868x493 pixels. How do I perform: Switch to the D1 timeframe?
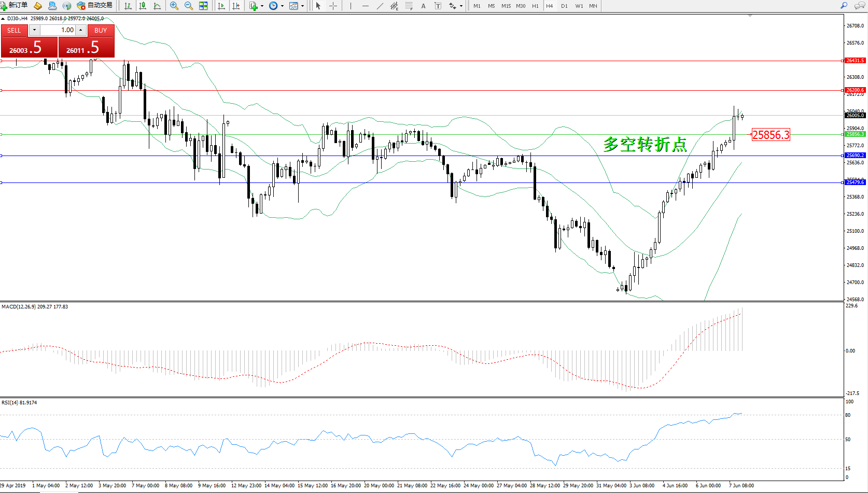tap(564, 6)
